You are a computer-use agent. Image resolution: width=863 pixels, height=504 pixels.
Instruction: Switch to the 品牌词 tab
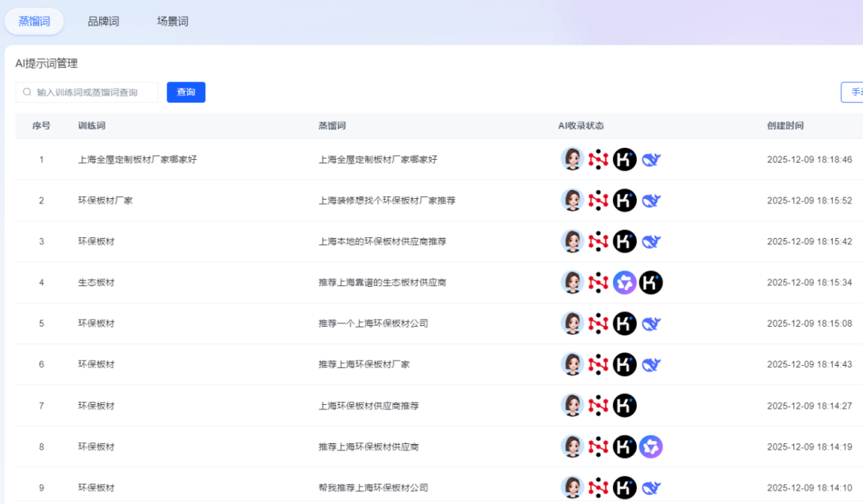pyautogui.click(x=103, y=22)
